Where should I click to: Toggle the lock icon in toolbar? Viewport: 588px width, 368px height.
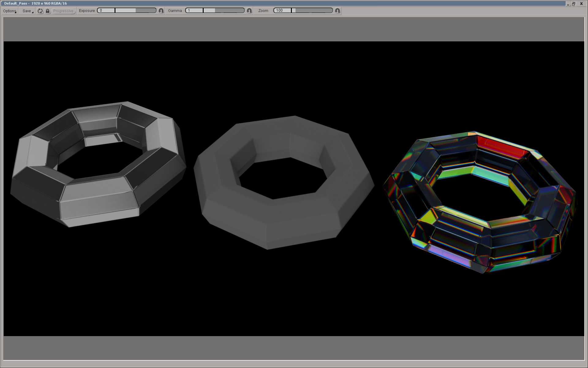pyautogui.click(x=47, y=11)
